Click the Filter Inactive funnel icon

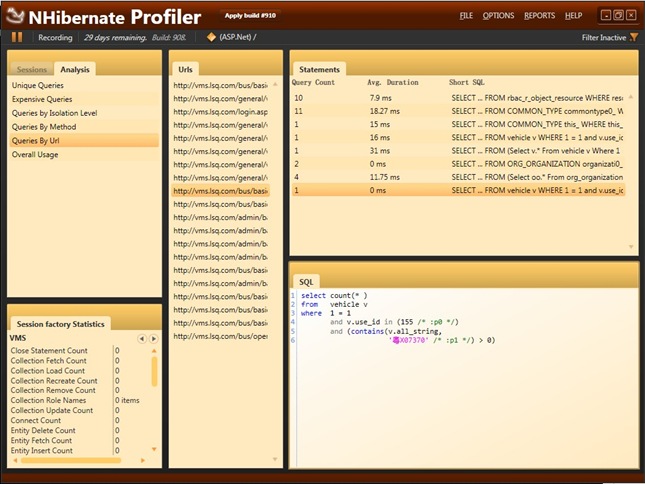634,37
